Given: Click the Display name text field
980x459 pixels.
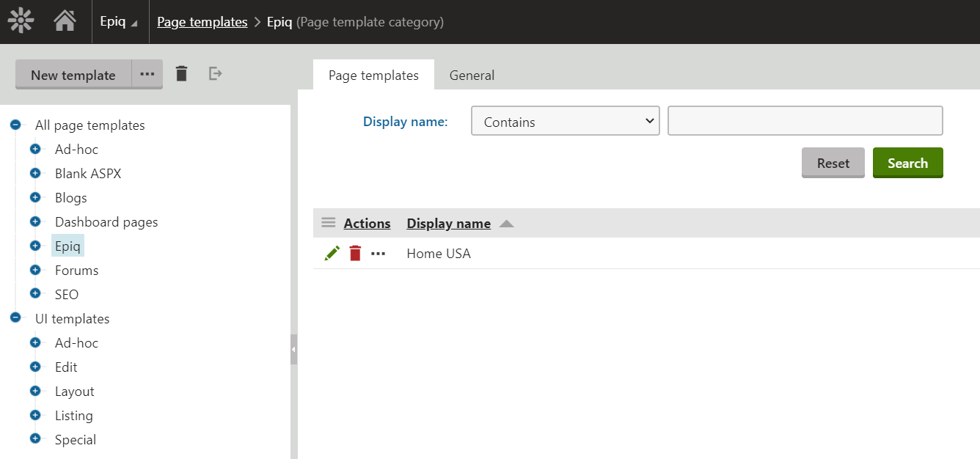Looking at the screenshot, I should coord(805,122).
